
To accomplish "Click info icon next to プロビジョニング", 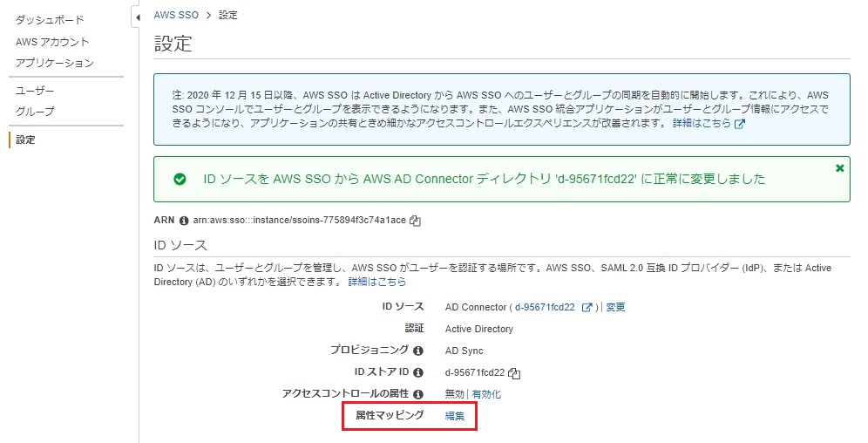I will click(x=418, y=351).
